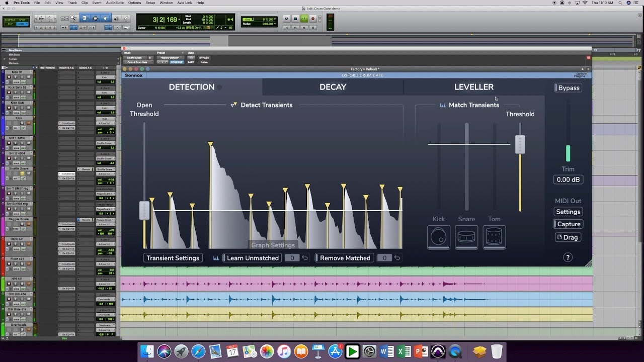Click the Match Transients Threshold slider handle
This screenshot has width=644, height=362.
pyautogui.click(x=520, y=144)
